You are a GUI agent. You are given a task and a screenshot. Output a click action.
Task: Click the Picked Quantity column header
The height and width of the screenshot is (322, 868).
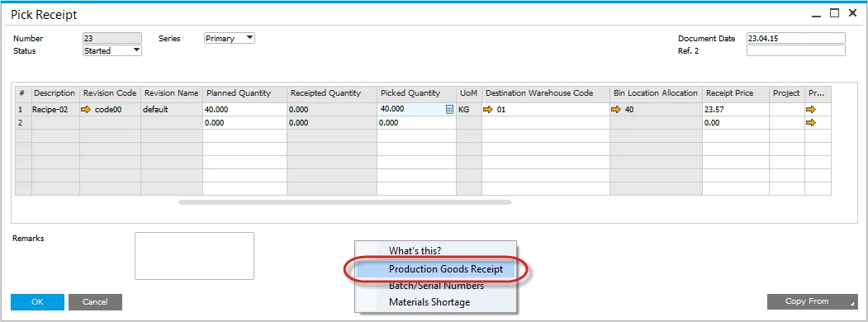[417, 93]
